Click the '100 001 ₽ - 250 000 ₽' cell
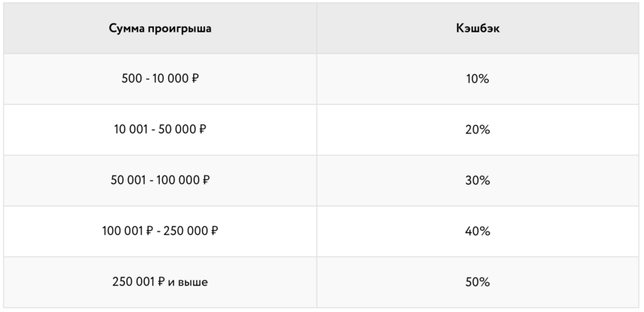The image size is (644, 312). [x=160, y=231]
